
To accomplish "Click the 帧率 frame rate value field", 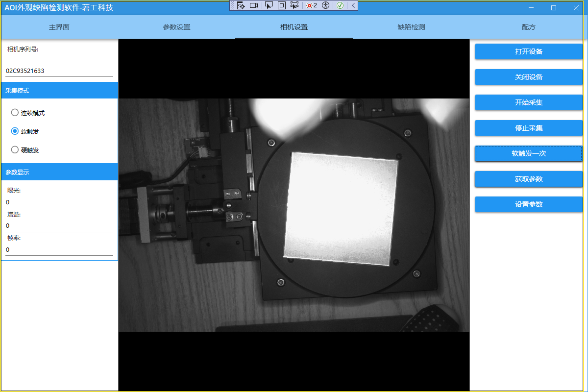I will coord(59,250).
